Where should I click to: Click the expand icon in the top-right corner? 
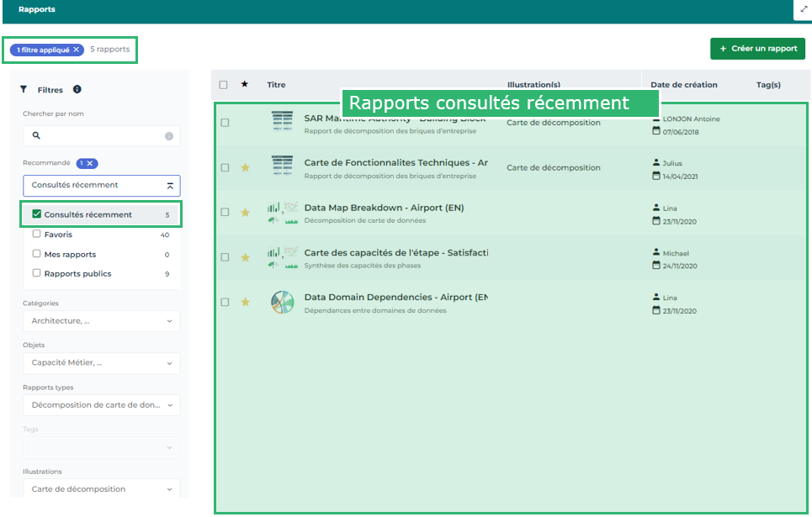pos(803,9)
